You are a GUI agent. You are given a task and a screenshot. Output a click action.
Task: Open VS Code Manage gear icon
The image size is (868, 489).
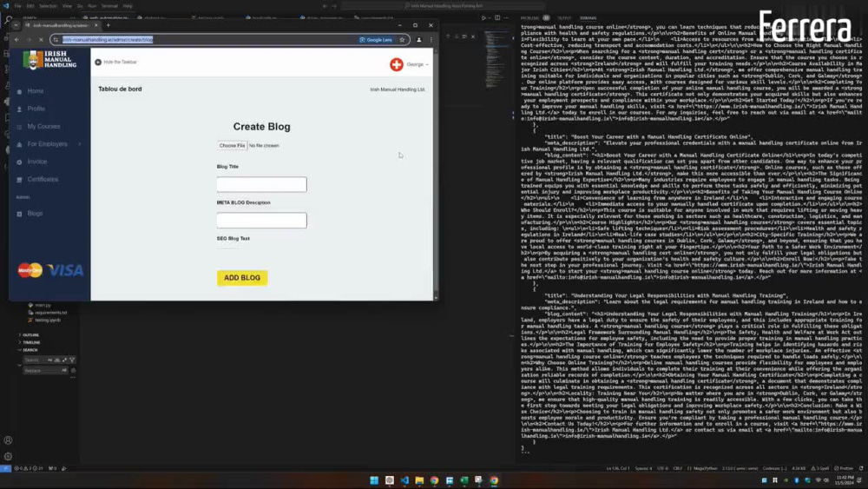point(8,457)
